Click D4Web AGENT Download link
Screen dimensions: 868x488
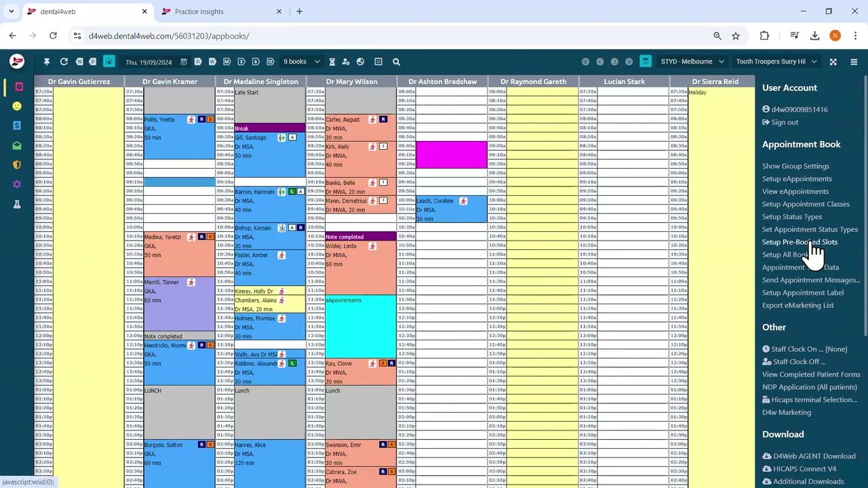[x=809, y=457]
